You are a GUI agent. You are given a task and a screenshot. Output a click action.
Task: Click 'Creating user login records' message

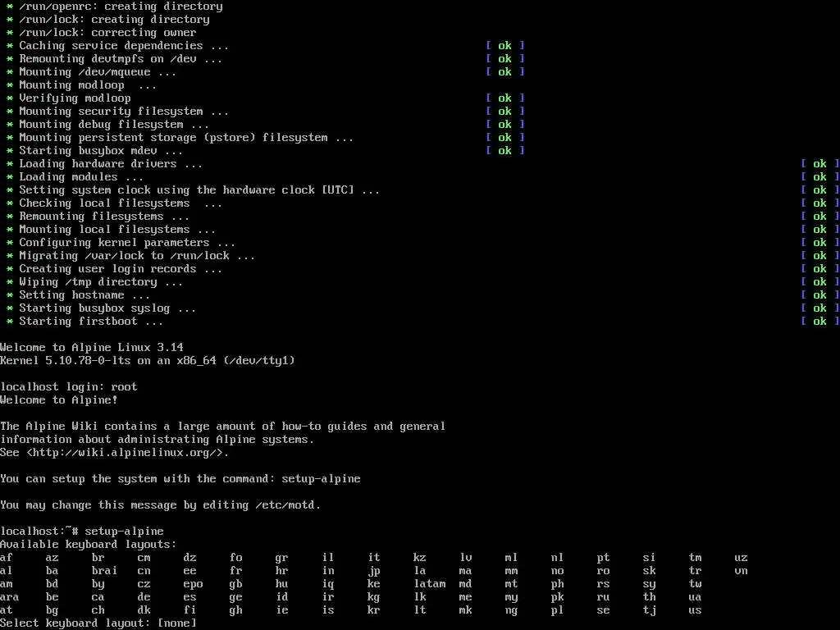click(x=121, y=269)
